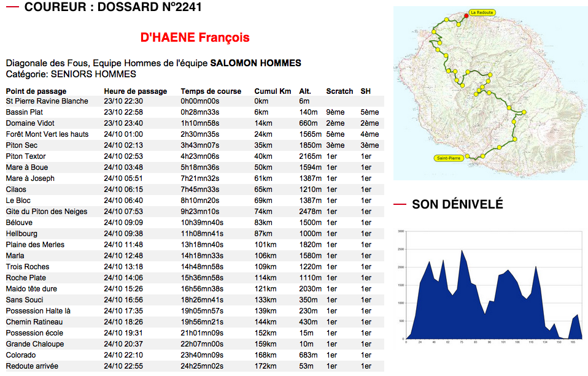Click the Saint-Pierre label on the map
Screen dimensions: 588x376
pyautogui.click(x=448, y=158)
